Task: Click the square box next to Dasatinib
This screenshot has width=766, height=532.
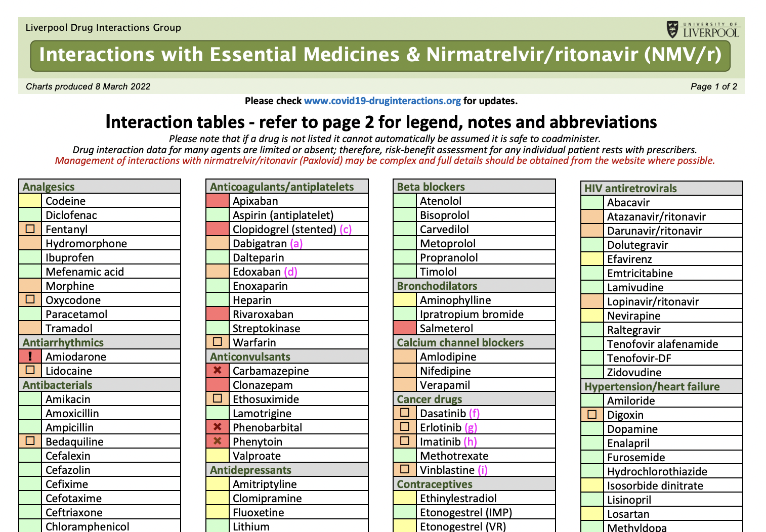Action: point(405,413)
